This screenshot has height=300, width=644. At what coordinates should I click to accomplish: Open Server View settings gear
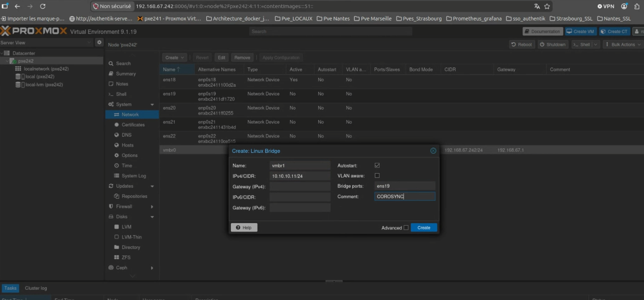click(x=99, y=42)
